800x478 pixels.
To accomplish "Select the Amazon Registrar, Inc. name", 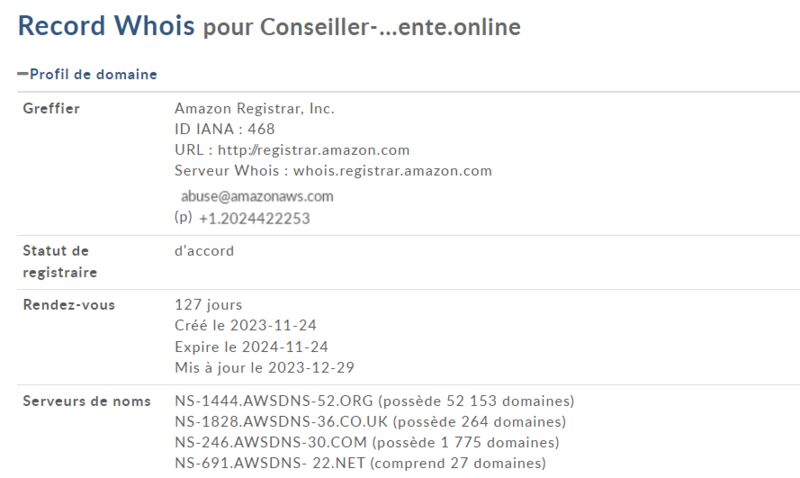I will [x=255, y=108].
